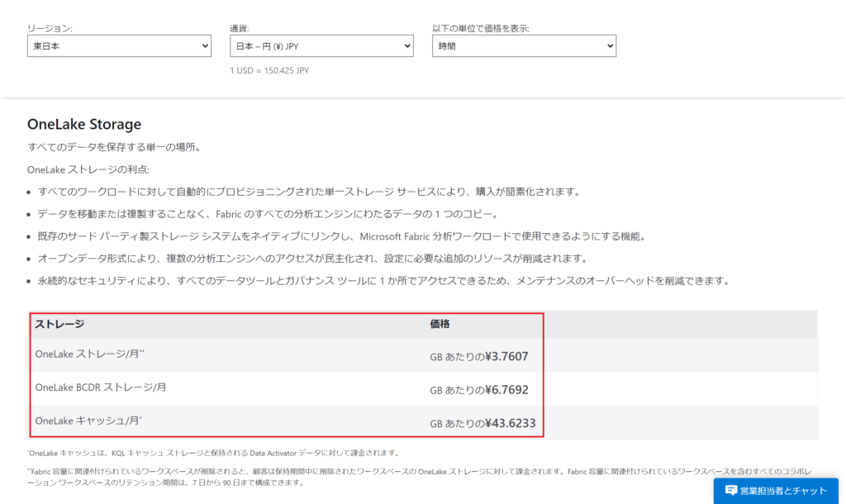
Task: Click the chat bubble icon in chat button
Action: click(x=730, y=491)
